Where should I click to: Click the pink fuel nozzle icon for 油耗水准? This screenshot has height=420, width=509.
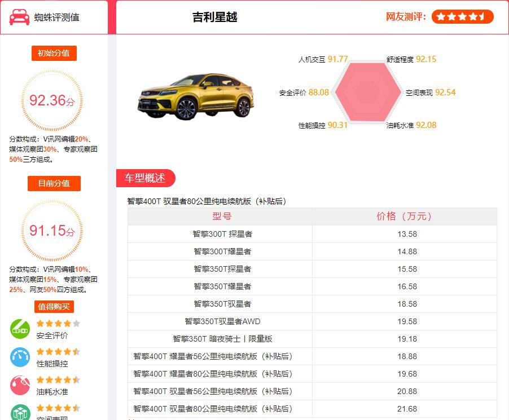20,385
